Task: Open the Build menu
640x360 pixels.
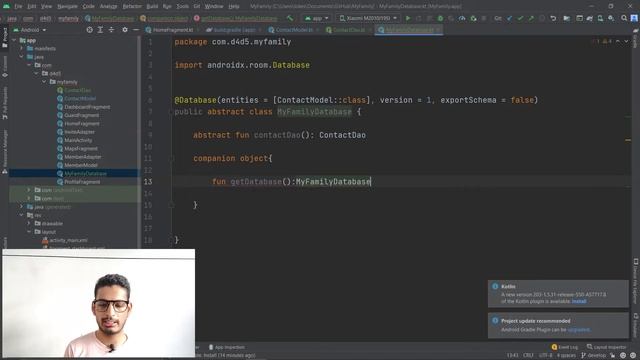Action: coord(152,7)
